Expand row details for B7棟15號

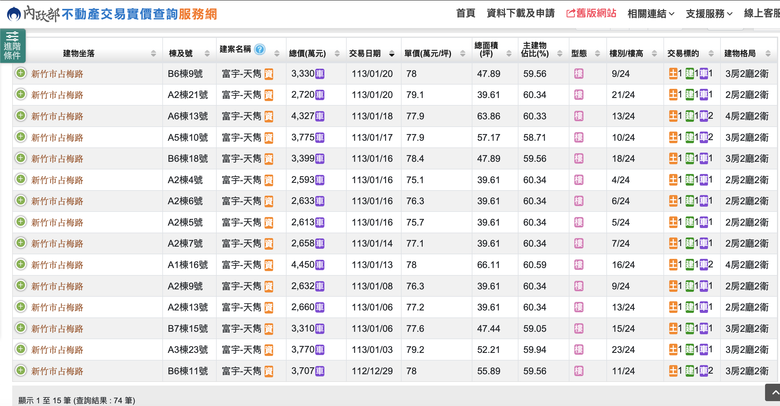click(x=20, y=328)
